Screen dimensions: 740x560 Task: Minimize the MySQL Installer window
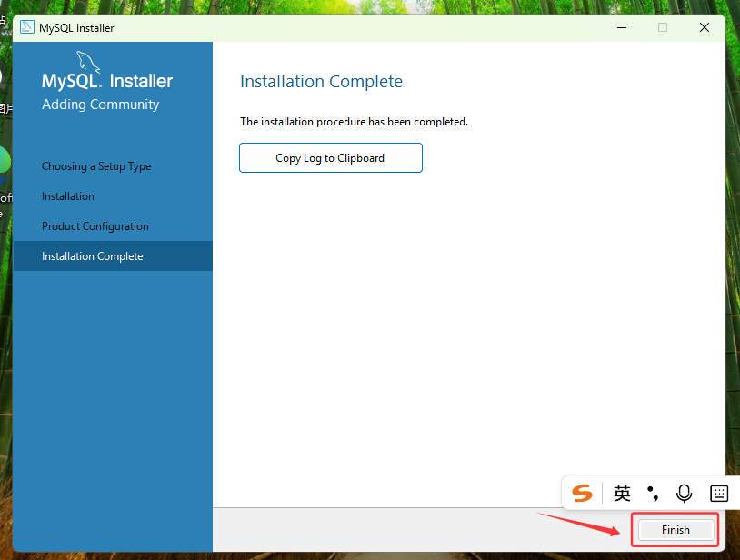[x=622, y=27]
